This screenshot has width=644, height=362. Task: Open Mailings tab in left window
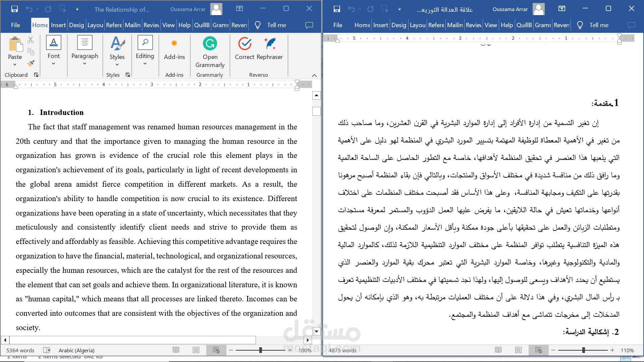[x=132, y=25]
